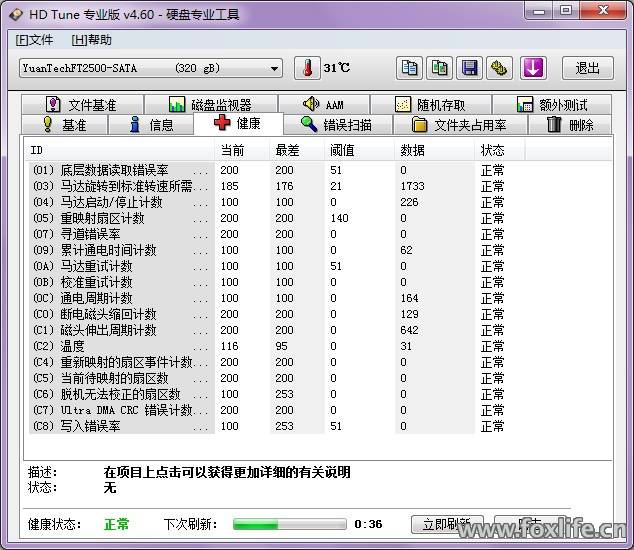Click the copy screenshot to clipboard icon
This screenshot has height=550, width=634.
pyautogui.click(x=439, y=68)
